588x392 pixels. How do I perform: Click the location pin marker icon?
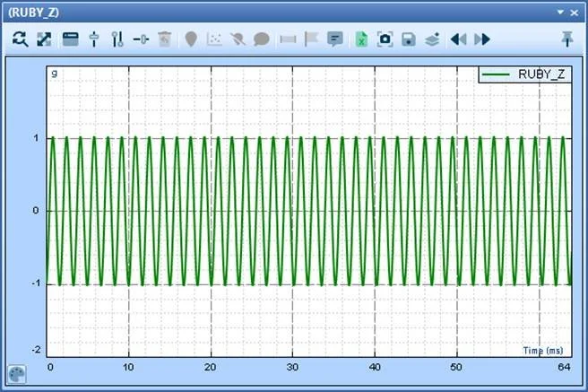[191, 39]
